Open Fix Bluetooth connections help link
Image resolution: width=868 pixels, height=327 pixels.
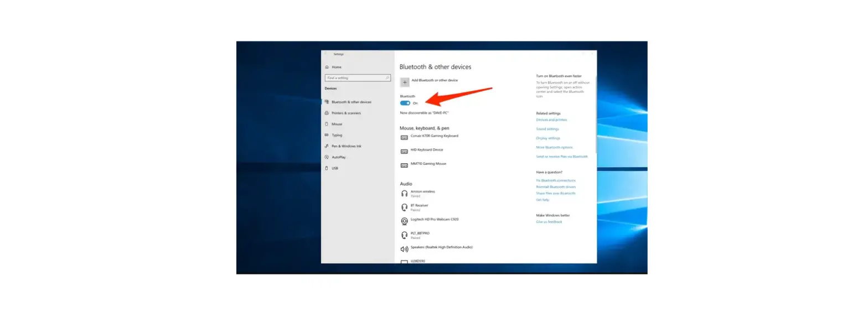pos(556,180)
